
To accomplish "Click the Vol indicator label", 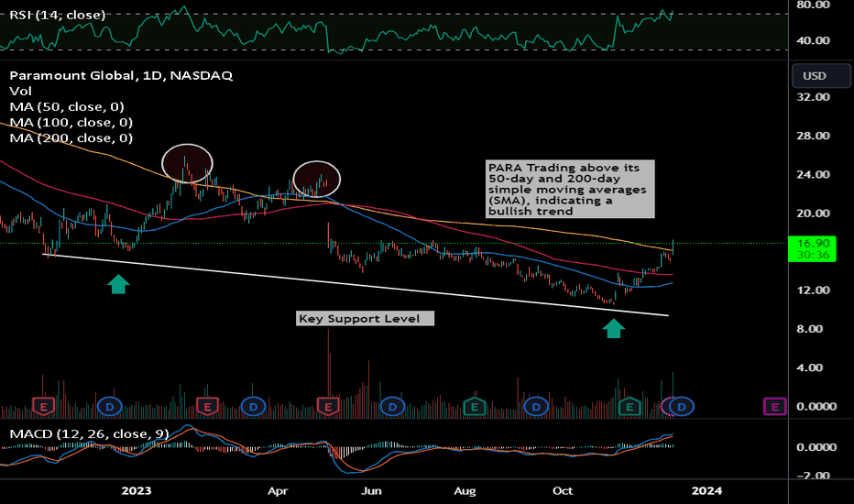I will click(x=21, y=91).
